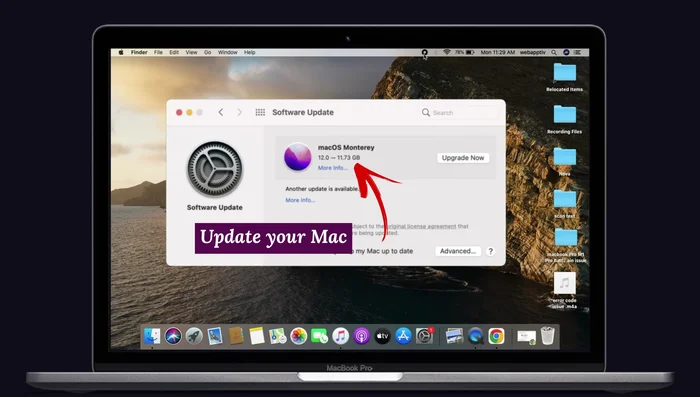The image size is (700, 397).
Task: Open Music app in the Dock
Action: click(341, 336)
